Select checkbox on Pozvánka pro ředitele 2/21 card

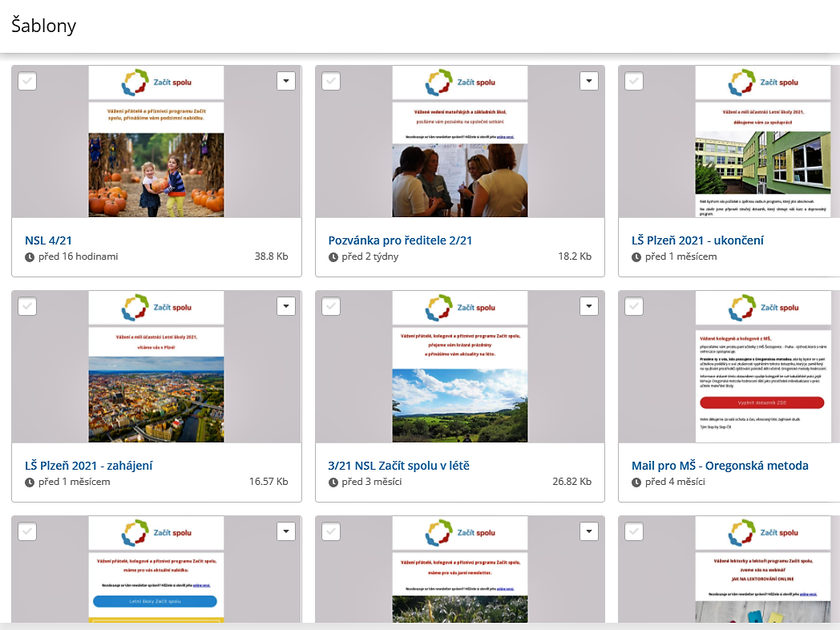(x=331, y=81)
